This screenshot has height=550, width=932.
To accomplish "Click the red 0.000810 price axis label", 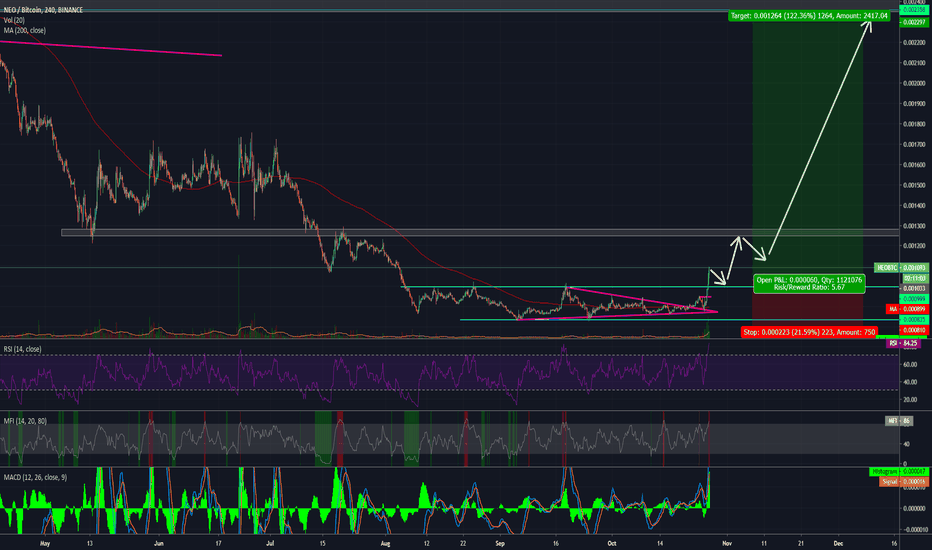I will pyautogui.click(x=915, y=330).
